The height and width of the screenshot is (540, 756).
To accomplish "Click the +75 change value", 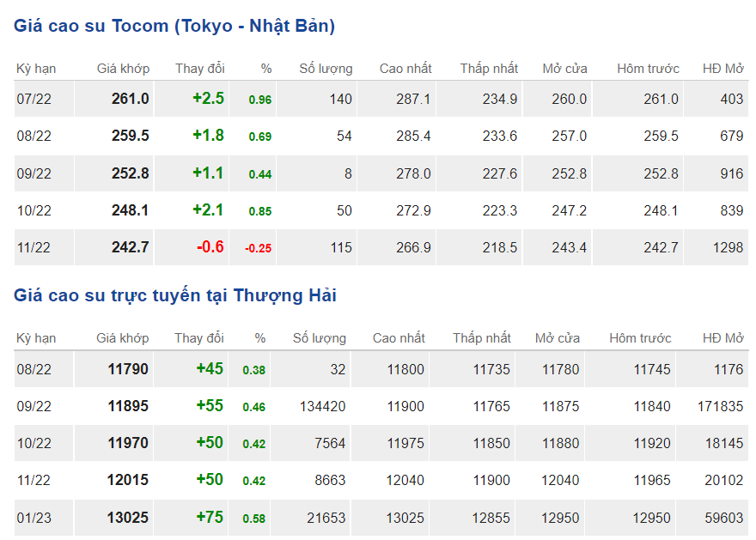I will click(x=210, y=518).
